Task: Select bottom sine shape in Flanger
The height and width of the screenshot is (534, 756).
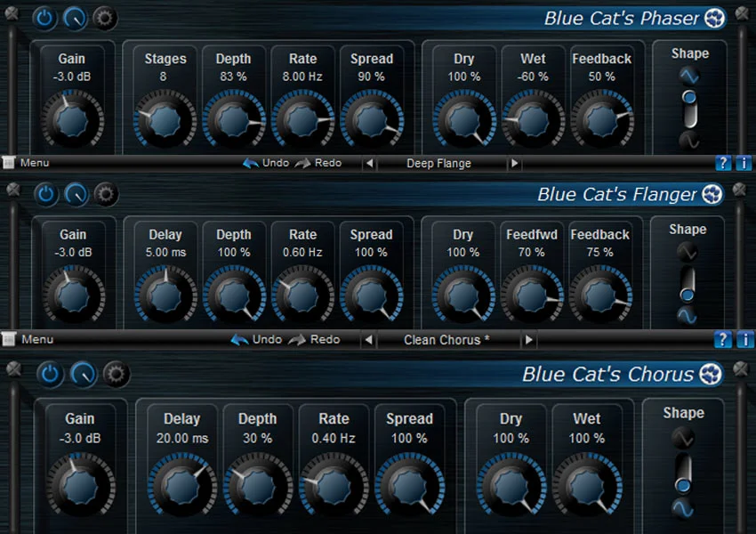Action: pyautogui.click(x=687, y=315)
